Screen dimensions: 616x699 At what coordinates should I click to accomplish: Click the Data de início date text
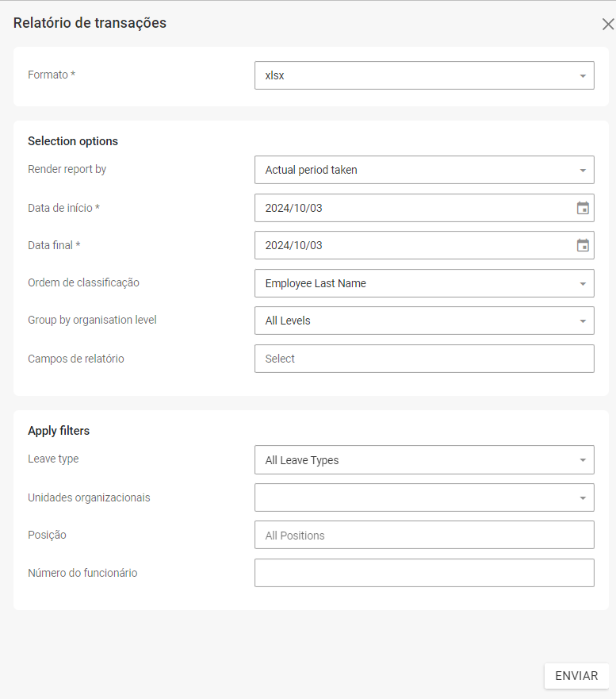coord(294,208)
